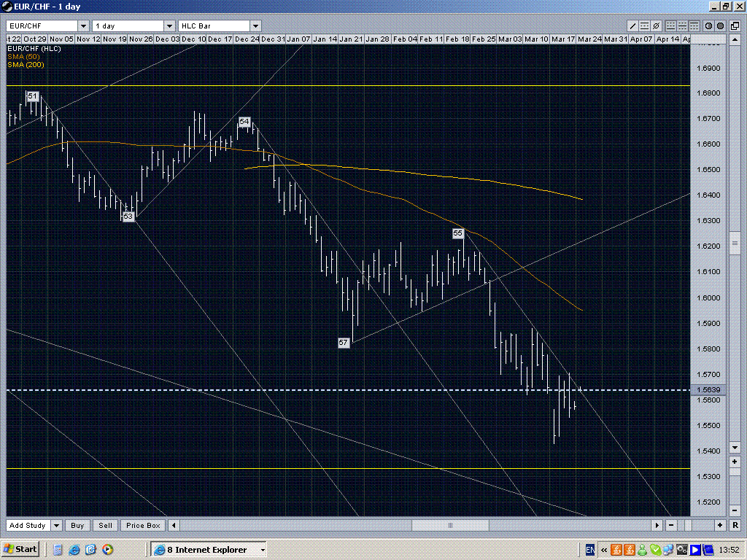Click the vertical zoom plus button

tap(735, 462)
